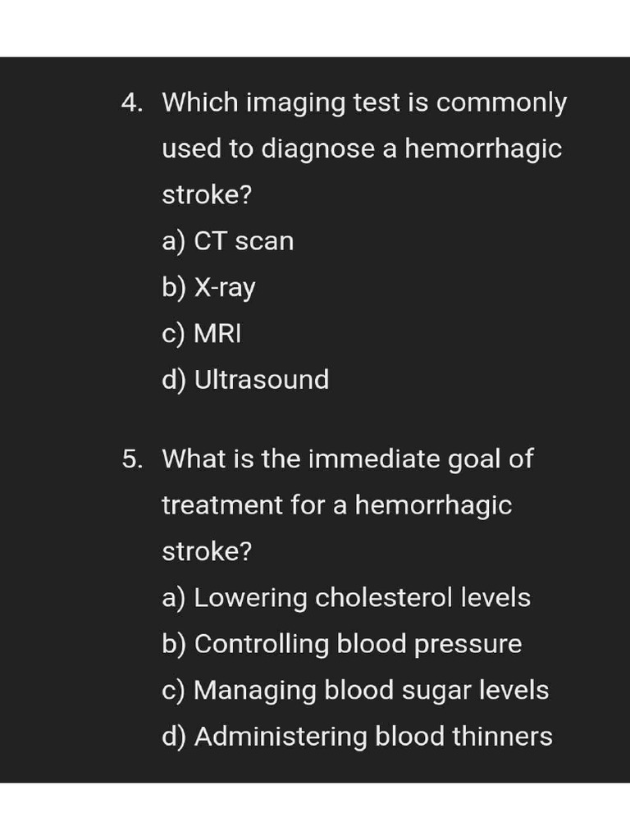Select answer a) CT scan

227,241
